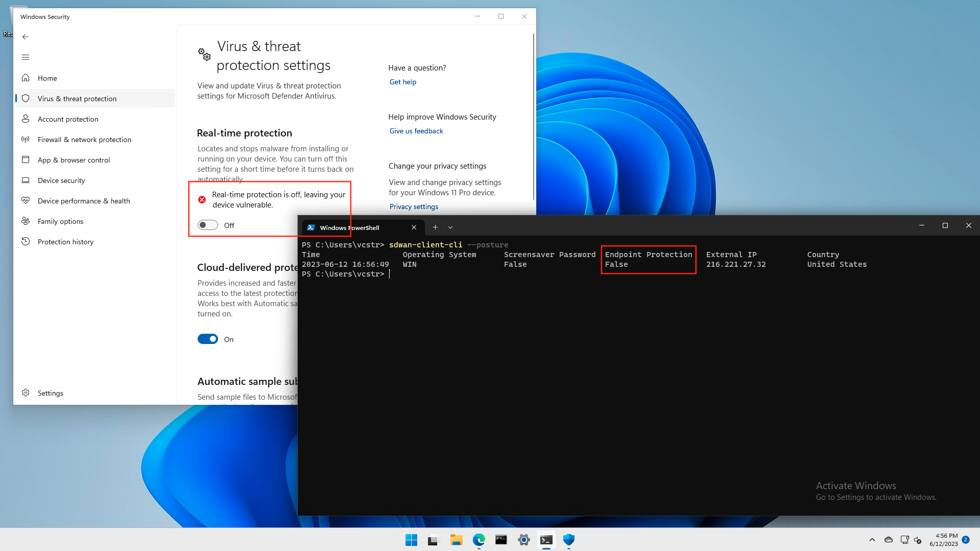Go back in Windows Security
The image size is (980, 551).
pyautogui.click(x=26, y=37)
